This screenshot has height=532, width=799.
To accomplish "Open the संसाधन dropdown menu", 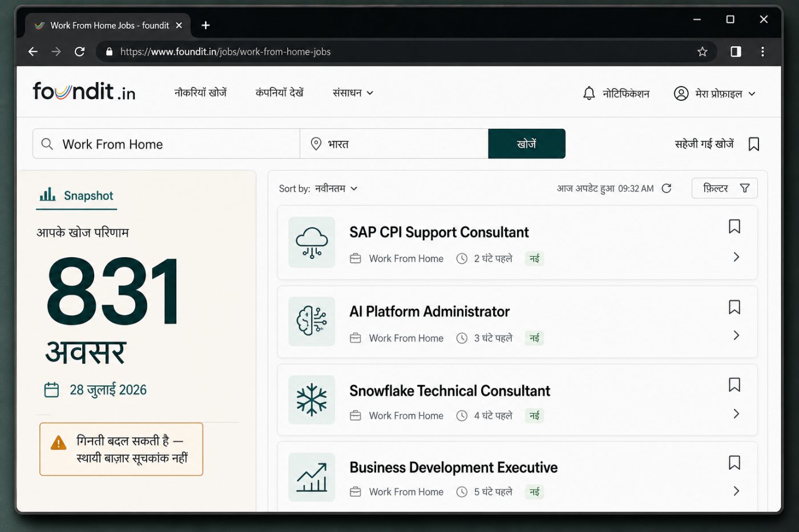I will point(353,93).
